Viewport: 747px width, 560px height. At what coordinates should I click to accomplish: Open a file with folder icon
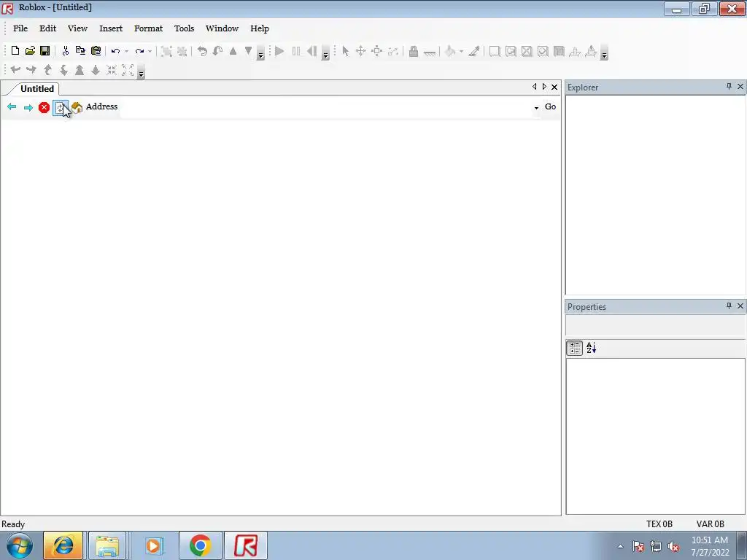coord(30,51)
